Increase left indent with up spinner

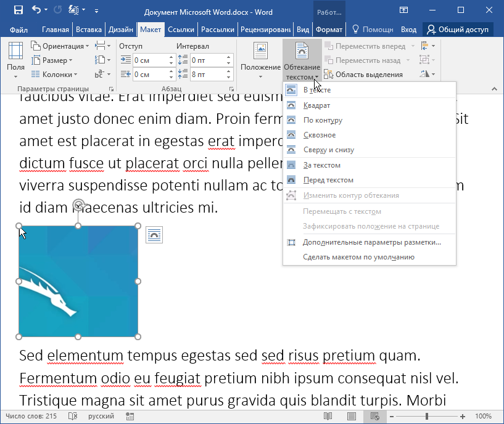171,57
